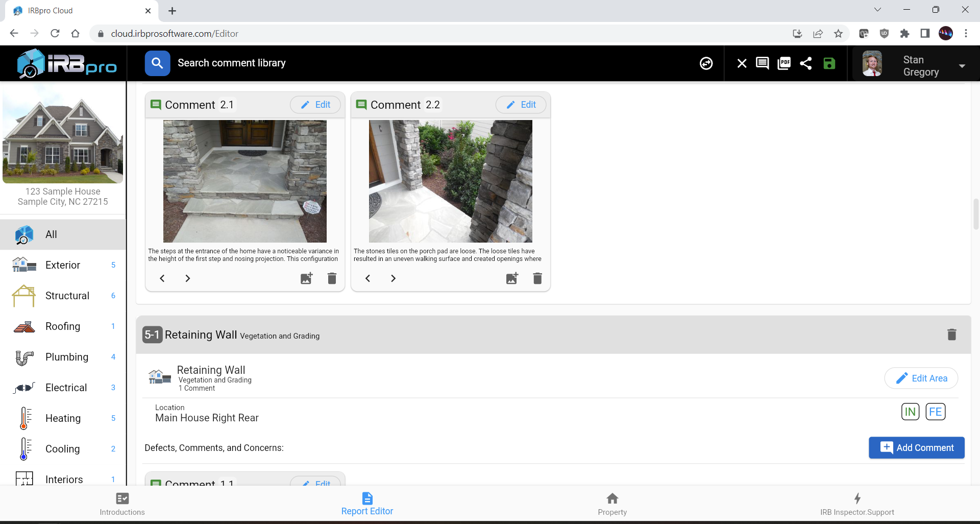Show the next photo in Comment 2.1
The height and width of the screenshot is (524, 980).
coord(187,278)
